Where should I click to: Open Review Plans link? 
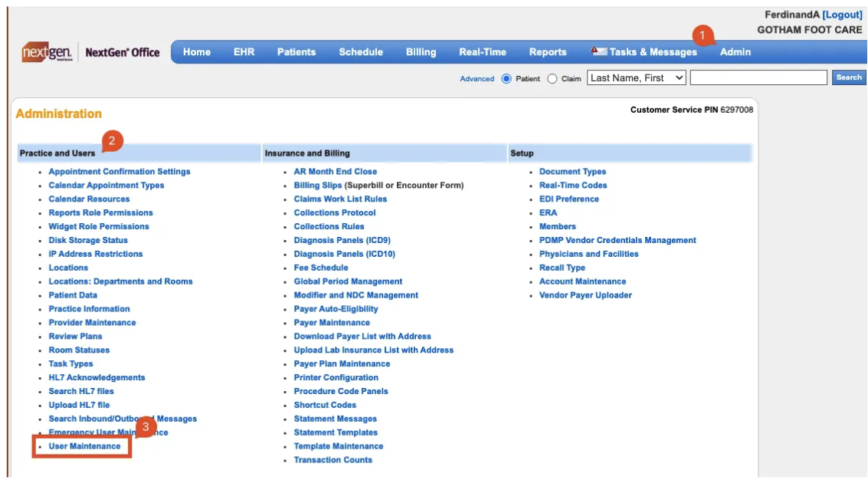pyautogui.click(x=75, y=337)
